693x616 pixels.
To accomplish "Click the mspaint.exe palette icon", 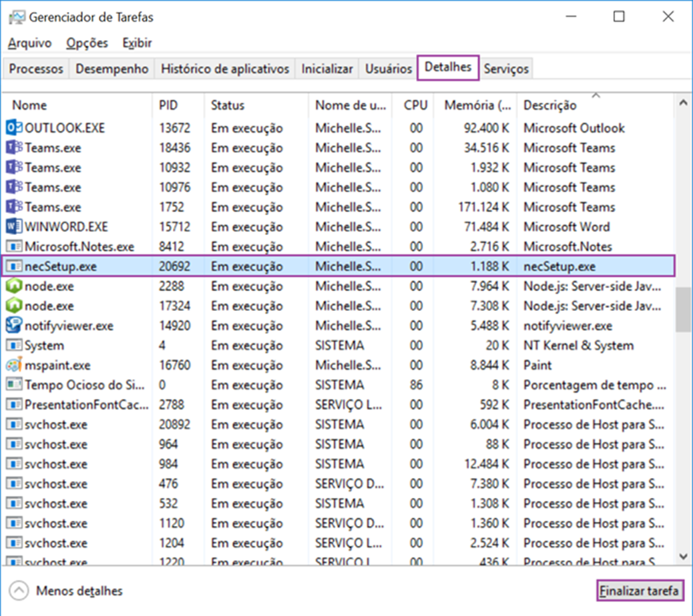I will (14, 365).
